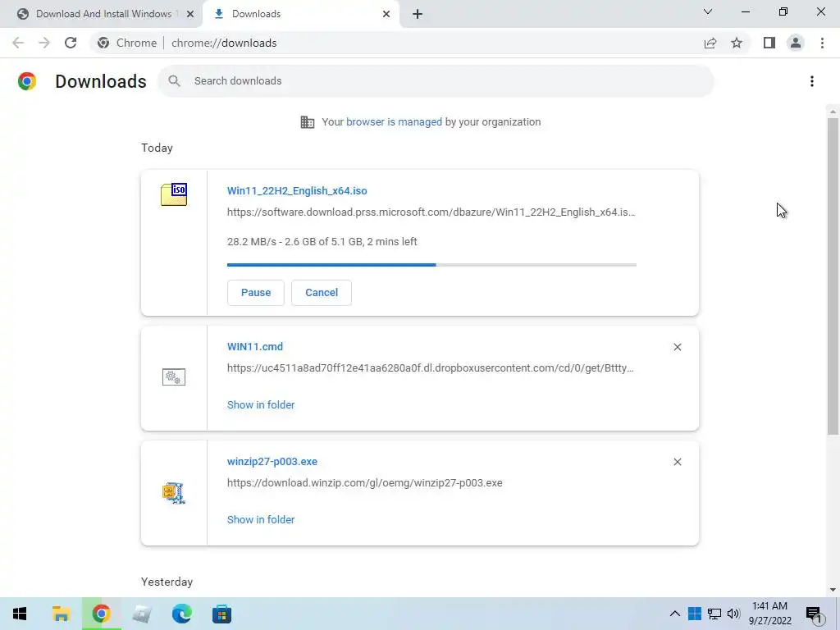Share this page icon in address bar
This screenshot has width=840, height=630.
pyautogui.click(x=710, y=43)
